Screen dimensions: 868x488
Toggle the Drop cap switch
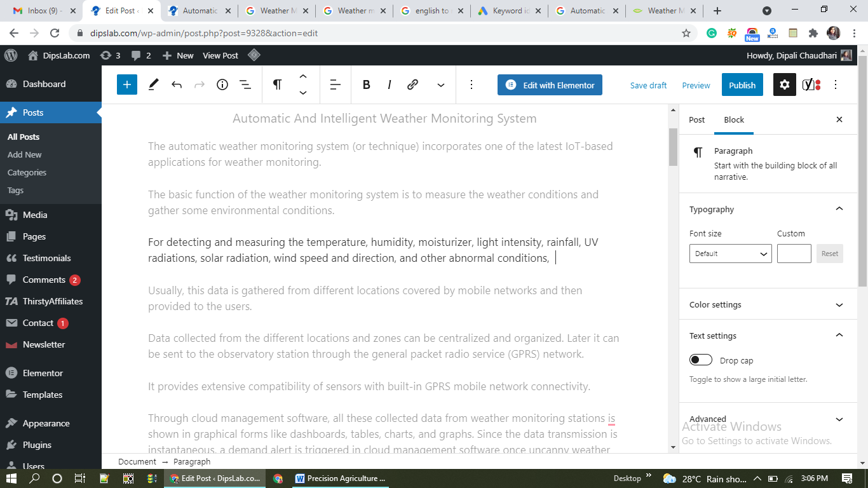(x=701, y=360)
